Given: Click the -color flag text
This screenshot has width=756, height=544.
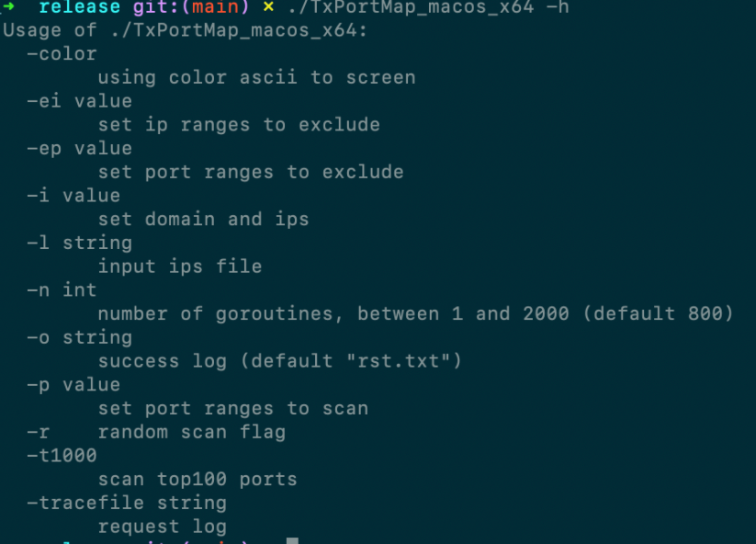Looking at the screenshot, I should pyautogui.click(x=62, y=53).
